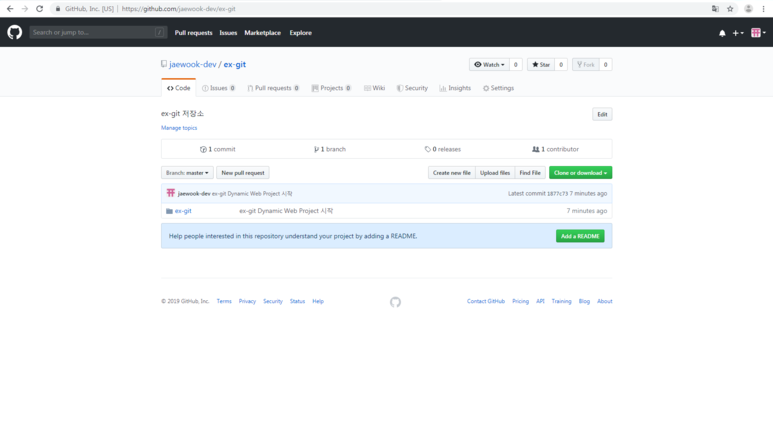Click the GitHub Octocat logo in header
This screenshot has width=773, height=448.
tap(15, 33)
